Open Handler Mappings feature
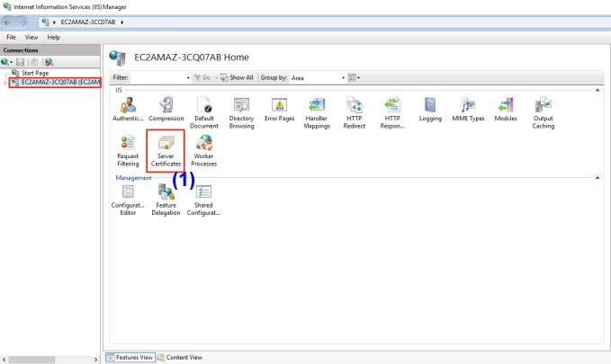 (317, 113)
